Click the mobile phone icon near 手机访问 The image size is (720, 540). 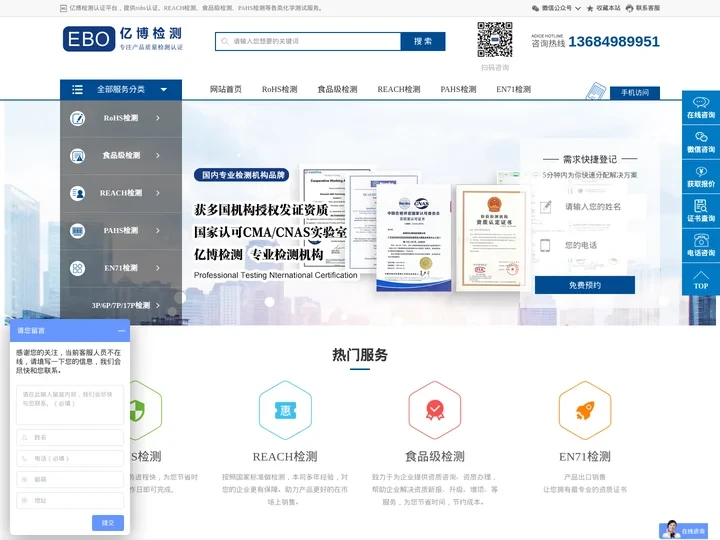(x=596, y=91)
